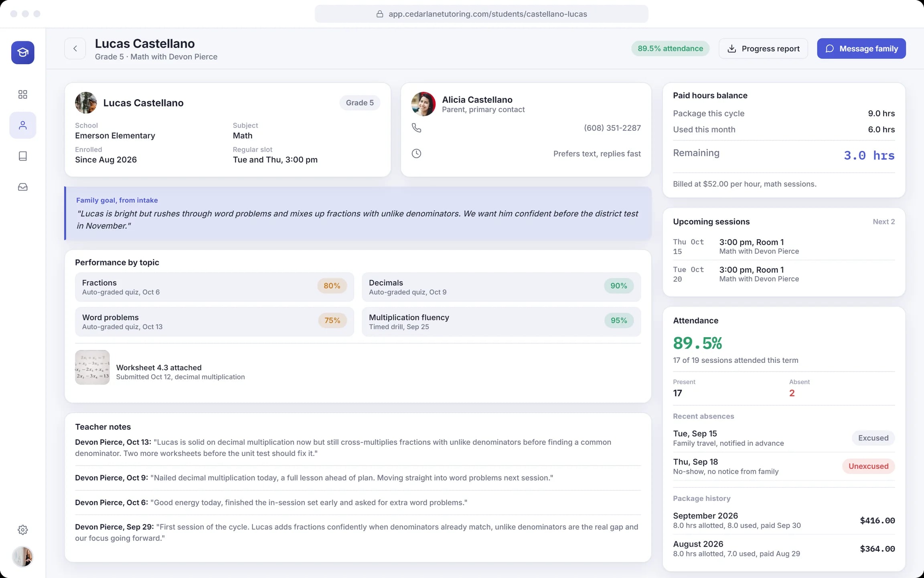Click the Excused badge for Sep 15
This screenshot has height=578, width=924.
pyautogui.click(x=873, y=438)
